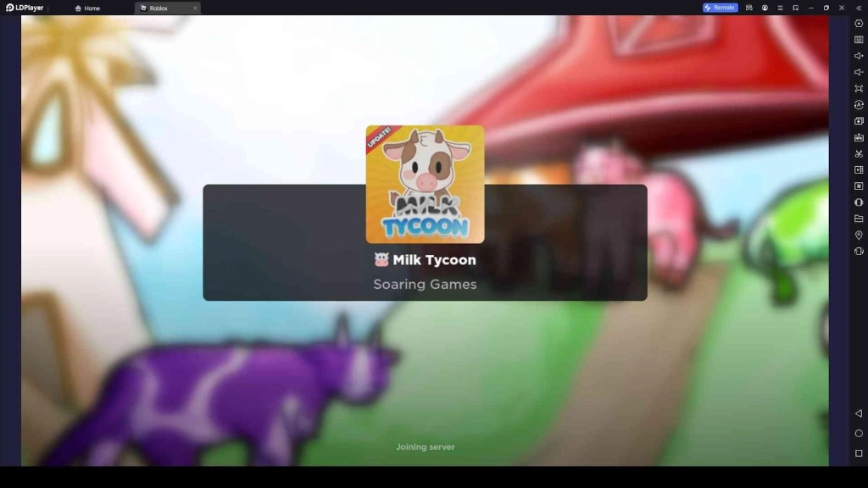Switch to the Home tab
This screenshot has height=488, width=868.
[87, 8]
